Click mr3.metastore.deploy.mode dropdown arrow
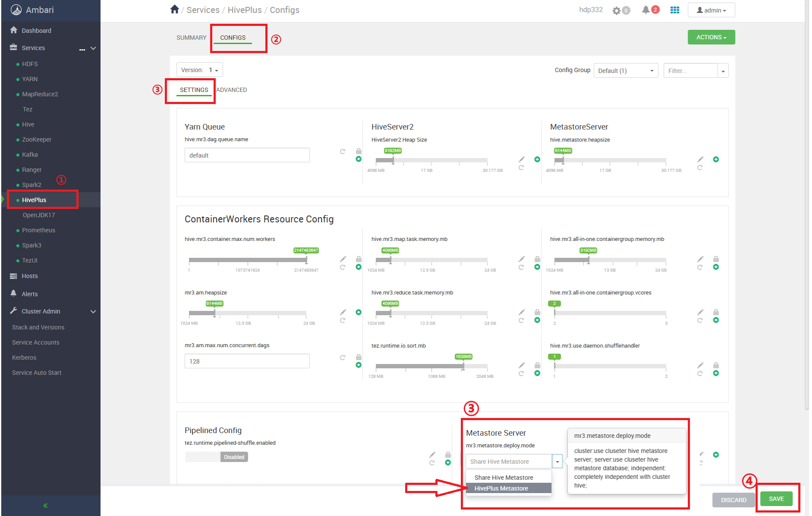This screenshot has height=516, width=812. pyautogui.click(x=557, y=462)
